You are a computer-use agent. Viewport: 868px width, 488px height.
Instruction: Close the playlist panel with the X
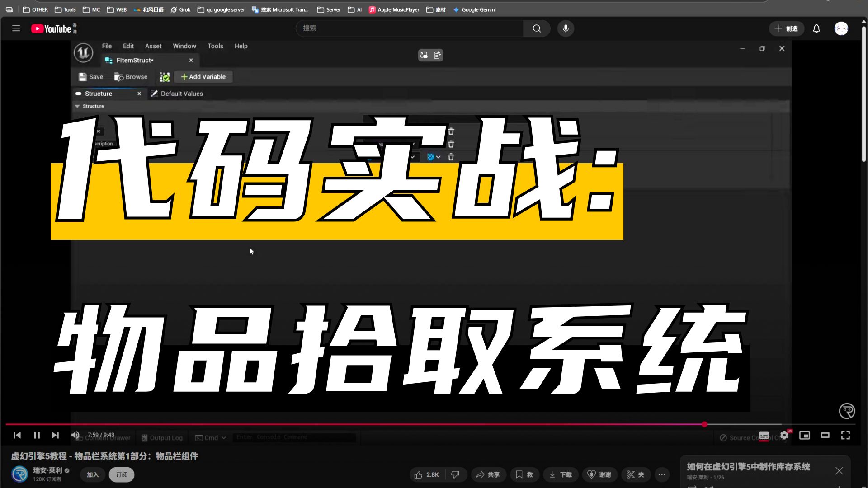[839, 471]
